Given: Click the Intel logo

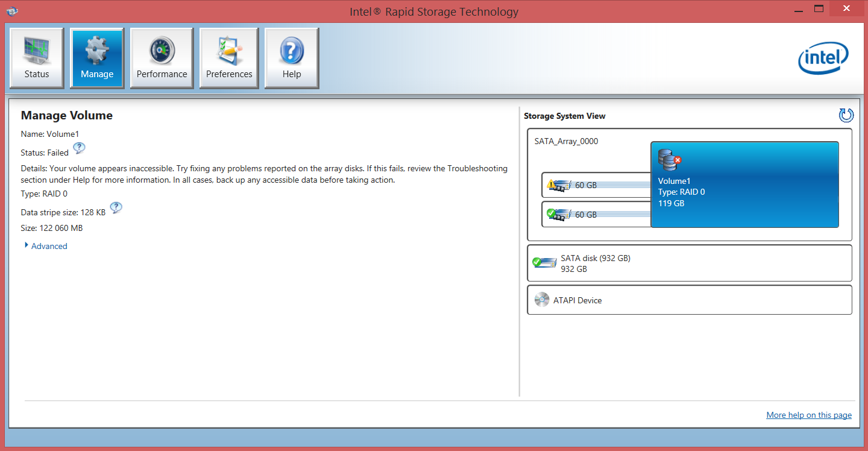Looking at the screenshot, I should tap(823, 59).
